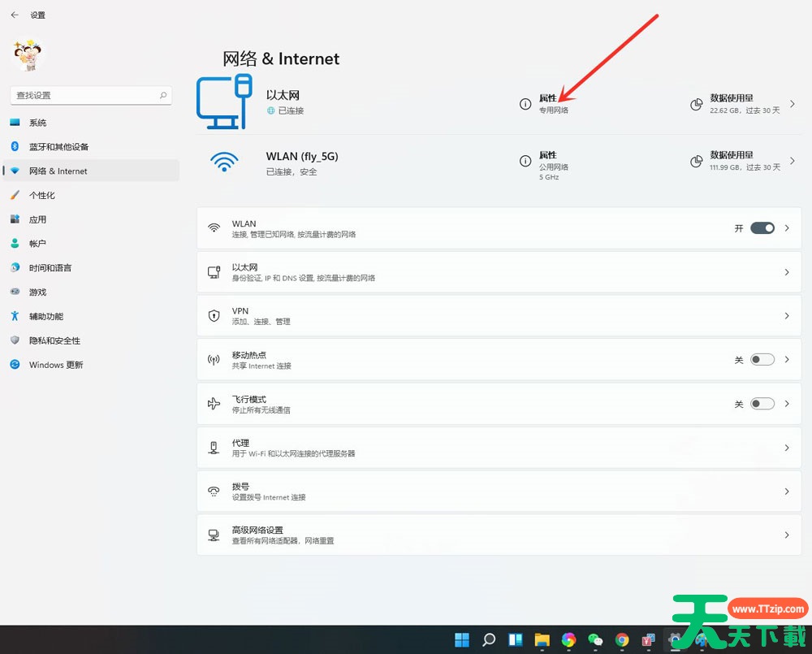Open the Windows Start button on taskbar
The image size is (812, 654).
coord(462,639)
